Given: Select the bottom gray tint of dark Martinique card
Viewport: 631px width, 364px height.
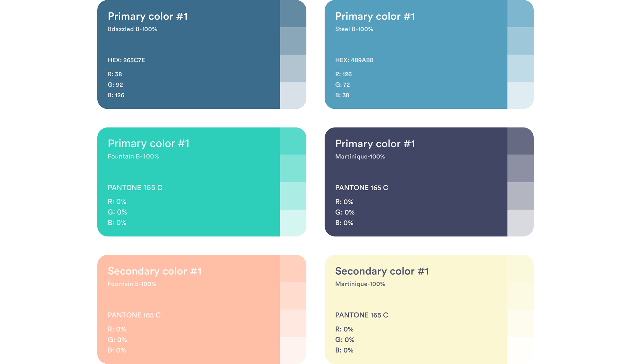Looking at the screenshot, I should [x=520, y=223].
